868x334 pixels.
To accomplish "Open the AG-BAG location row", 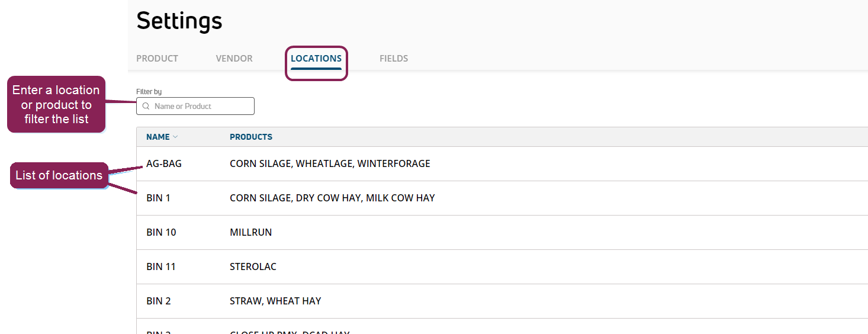I will coord(164,163).
